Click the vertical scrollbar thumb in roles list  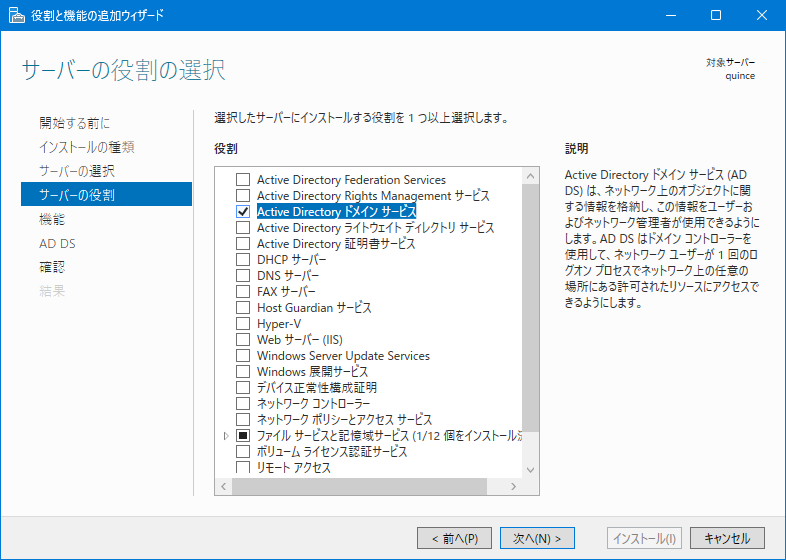[x=530, y=308]
